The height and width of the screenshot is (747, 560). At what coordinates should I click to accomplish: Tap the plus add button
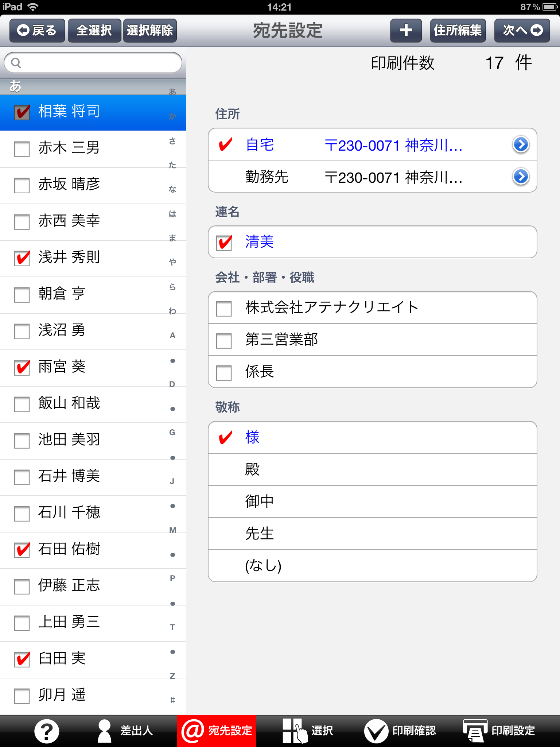[406, 30]
